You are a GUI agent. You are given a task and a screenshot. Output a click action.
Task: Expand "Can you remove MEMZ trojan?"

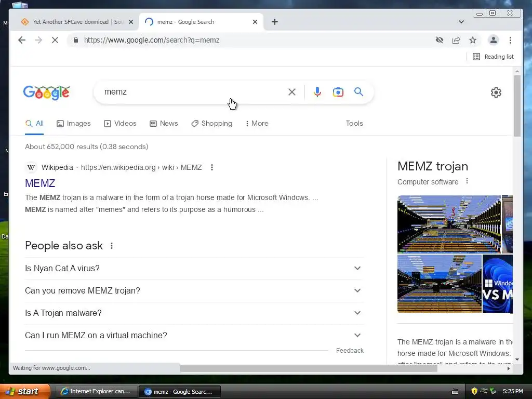(x=194, y=291)
